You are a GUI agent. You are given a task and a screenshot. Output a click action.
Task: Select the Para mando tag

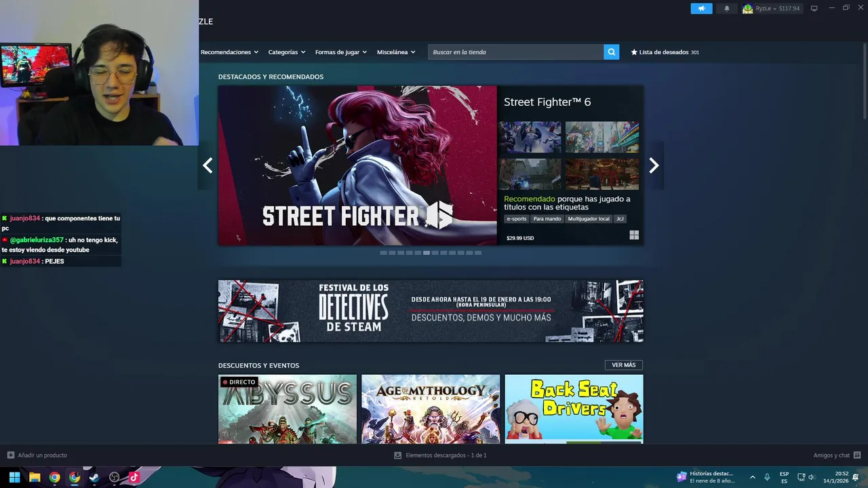click(547, 219)
